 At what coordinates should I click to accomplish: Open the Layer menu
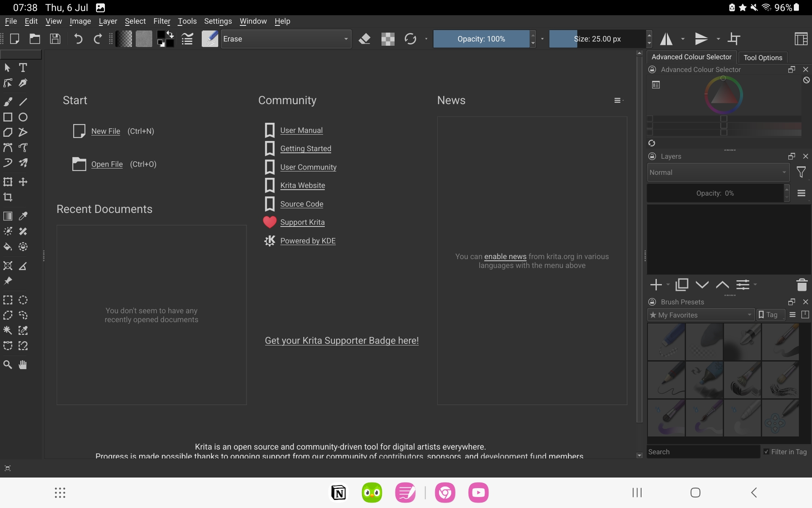tap(108, 21)
